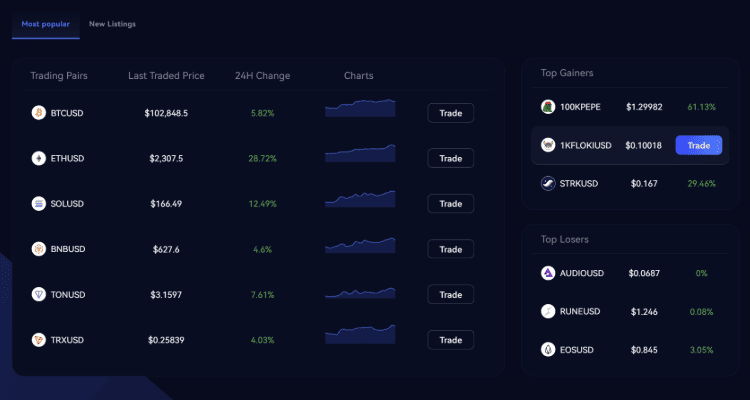The height and width of the screenshot is (400, 750).
Task: Click the TONUSD coin icon
Action: (39, 294)
